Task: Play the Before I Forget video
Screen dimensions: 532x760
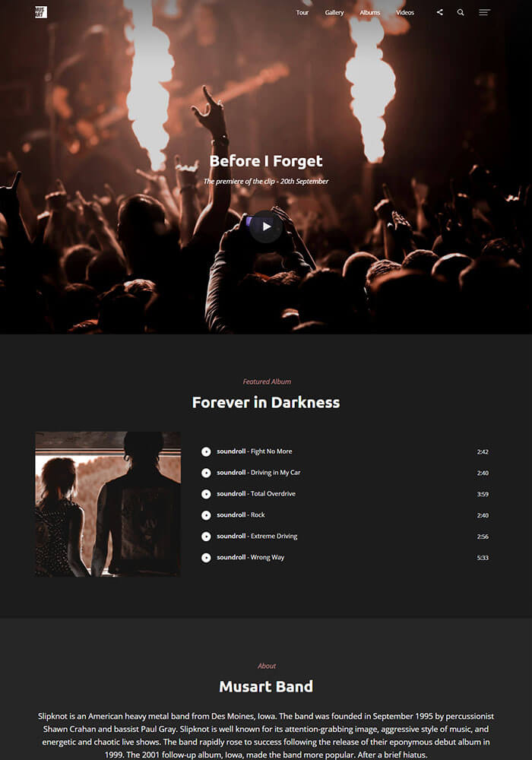Action: click(x=266, y=226)
